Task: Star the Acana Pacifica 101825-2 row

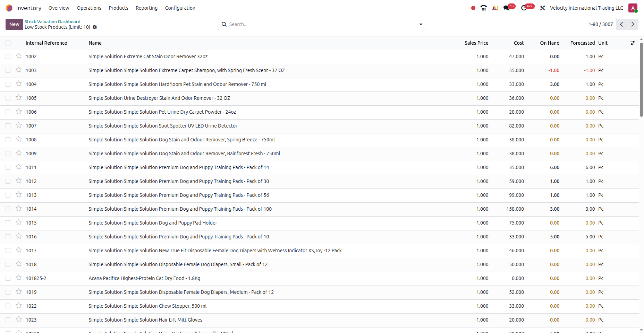Action: point(19,278)
